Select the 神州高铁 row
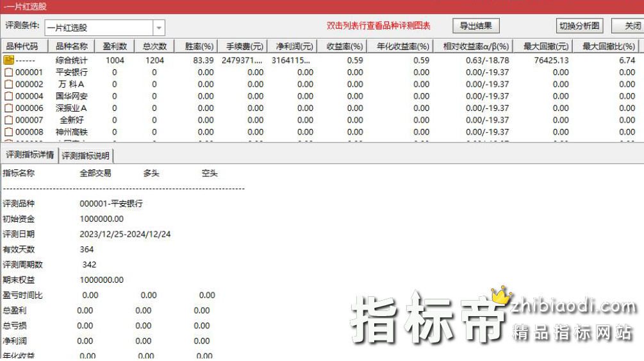644x361 pixels. (x=322, y=132)
